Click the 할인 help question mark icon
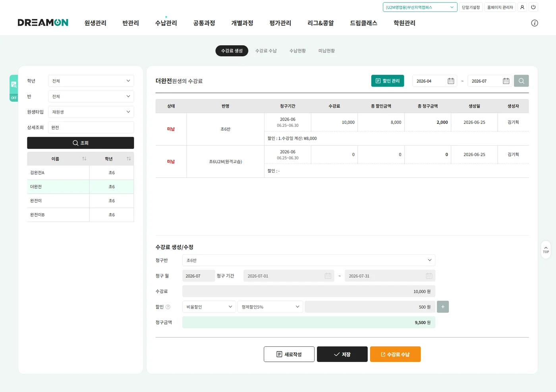 (x=168, y=307)
